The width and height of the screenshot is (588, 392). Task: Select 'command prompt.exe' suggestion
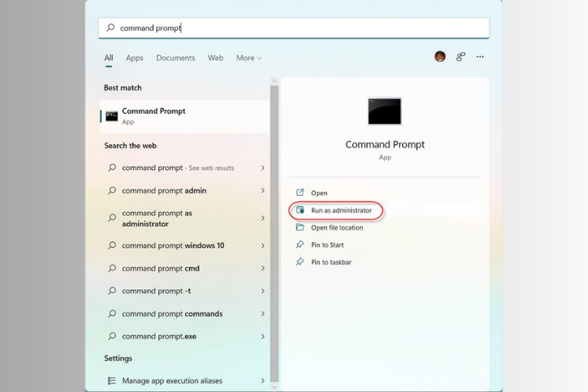click(185, 336)
